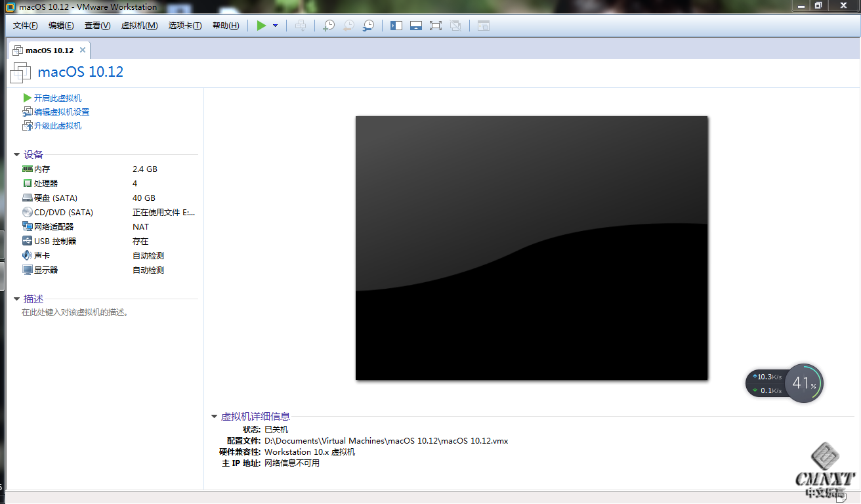The image size is (861, 504).
Task: Select the CD/DVD (SATA) device icon
Action: (27, 212)
